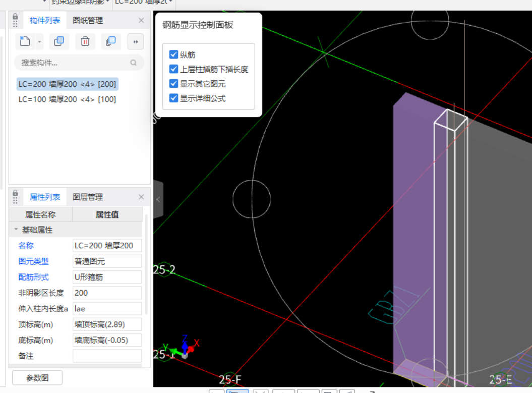Click the search magnifier icon
532x393 pixels.
[133, 63]
